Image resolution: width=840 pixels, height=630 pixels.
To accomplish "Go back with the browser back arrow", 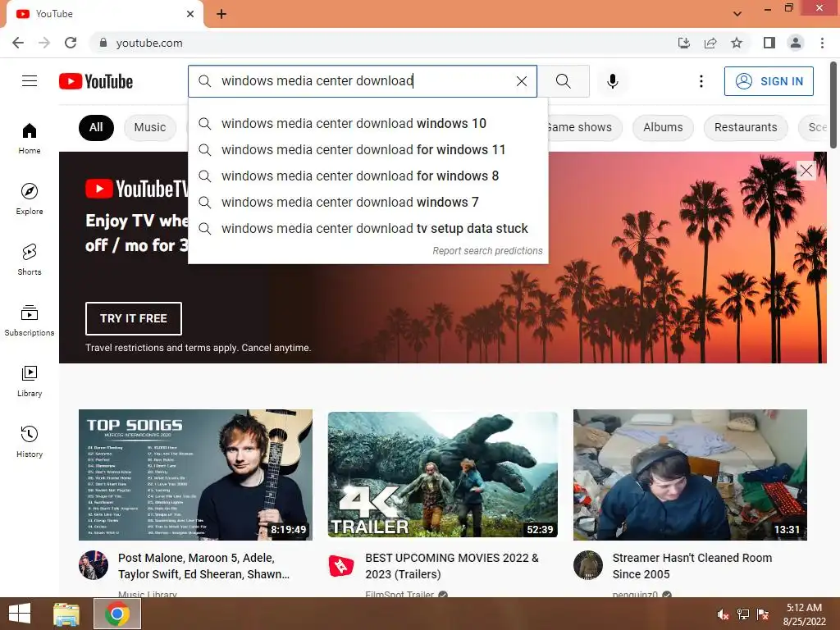I will 18,43.
